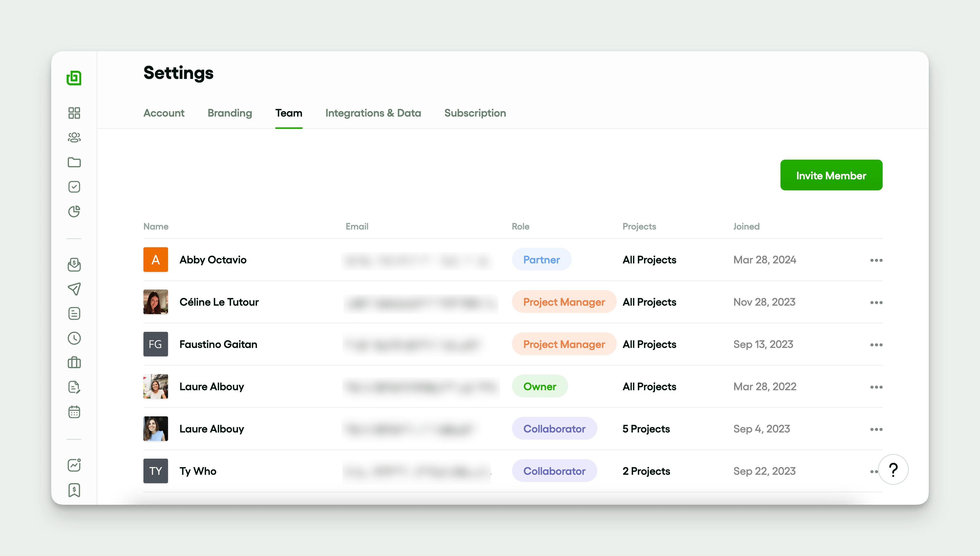The width and height of the screenshot is (980, 556).
Task: Open the tasks checkmark icon in sidebar
Action: point(74,187)
